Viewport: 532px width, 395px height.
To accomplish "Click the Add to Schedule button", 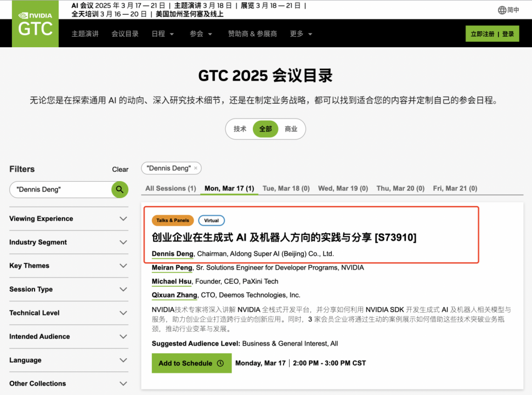I will pyautogui.click(x=191, y=363).
